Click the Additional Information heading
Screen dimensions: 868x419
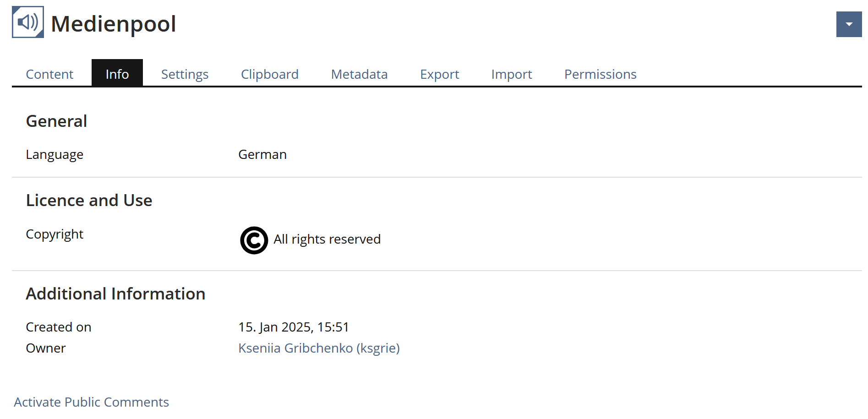[x=115, y=294]
